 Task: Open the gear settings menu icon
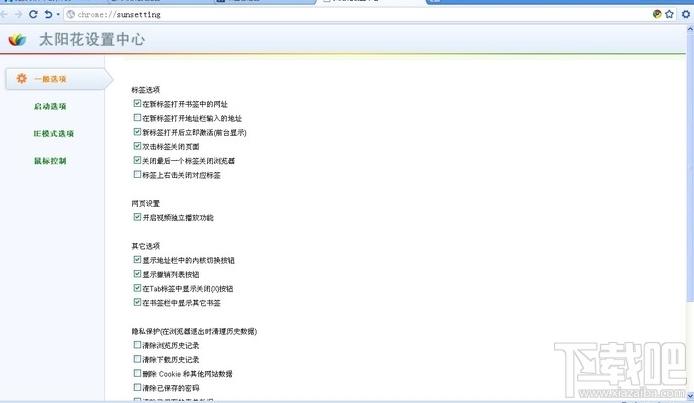pyautogui.click(x=686, y=14)
